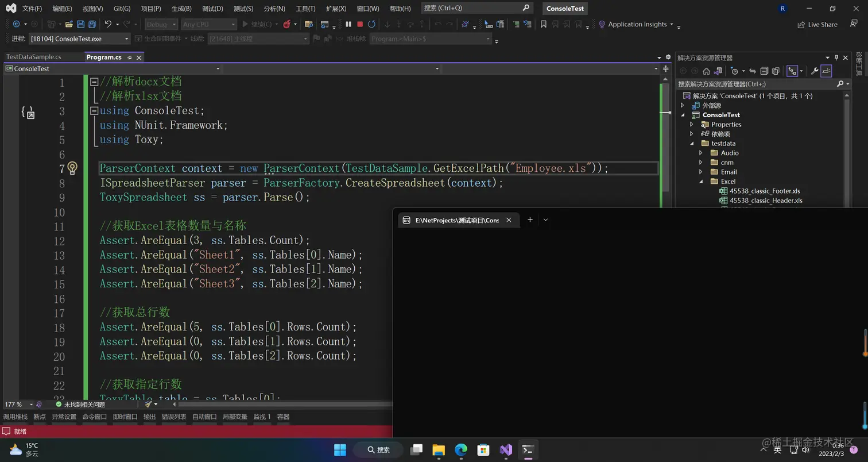Click Pending Changes Filter clock icon
This screenshot has width=868, height=462.
[x=734, y=71]
